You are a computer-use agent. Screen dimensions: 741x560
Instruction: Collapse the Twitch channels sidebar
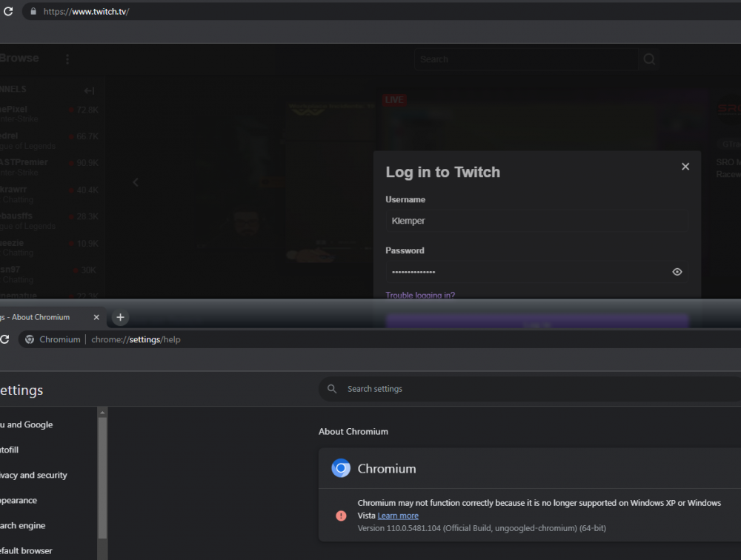(x=89, y=90)
